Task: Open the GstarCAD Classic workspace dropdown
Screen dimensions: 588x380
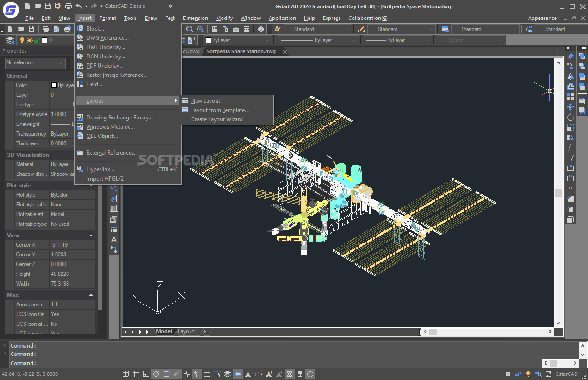Action: pyautogui.click(x=133, y=6)
